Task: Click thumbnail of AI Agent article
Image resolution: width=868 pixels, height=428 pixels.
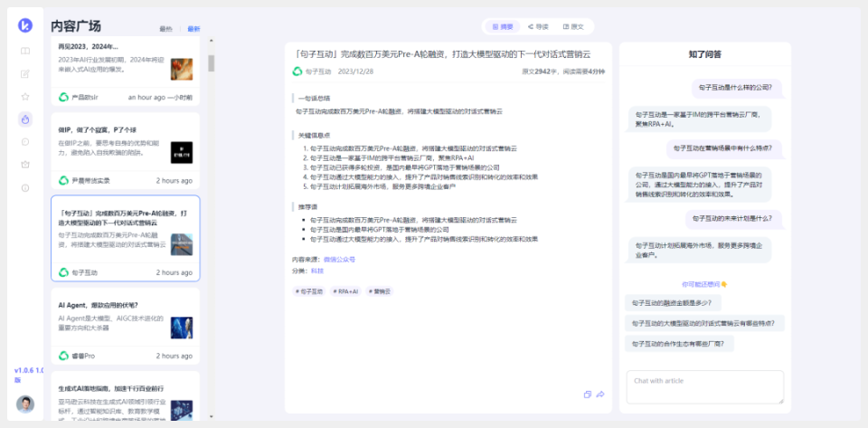Action: tap(182, 328)
